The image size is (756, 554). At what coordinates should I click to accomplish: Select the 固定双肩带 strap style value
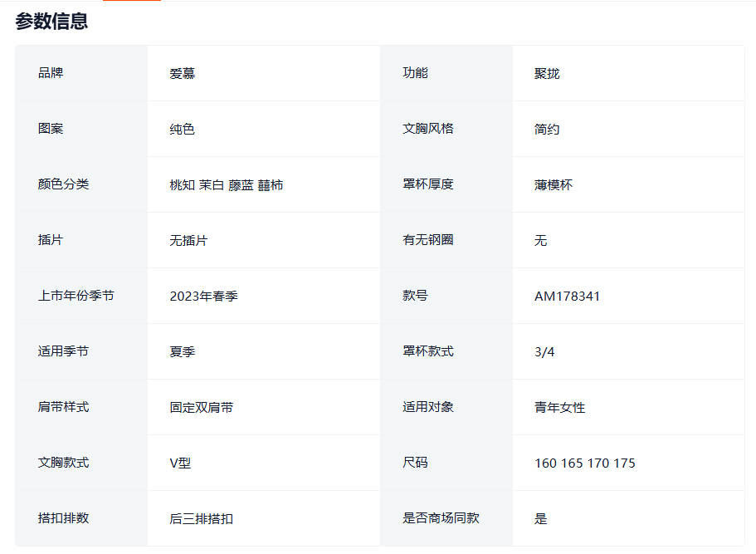point(201,408)
